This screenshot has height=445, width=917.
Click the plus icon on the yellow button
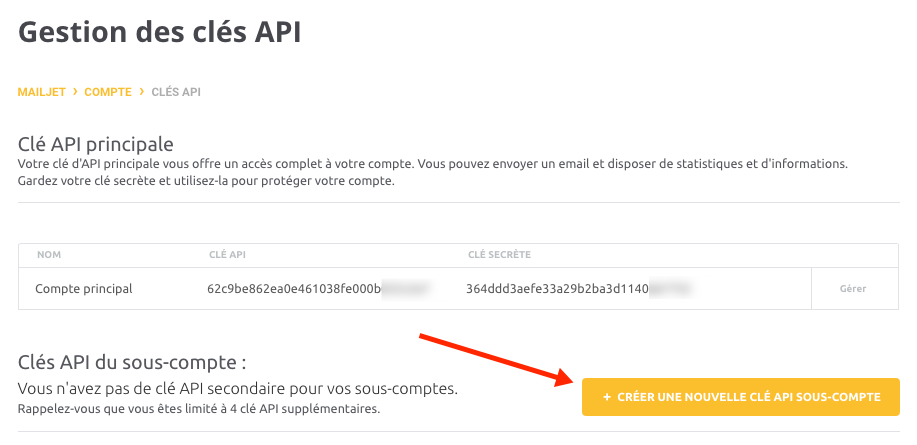click(x=606, y=397)
